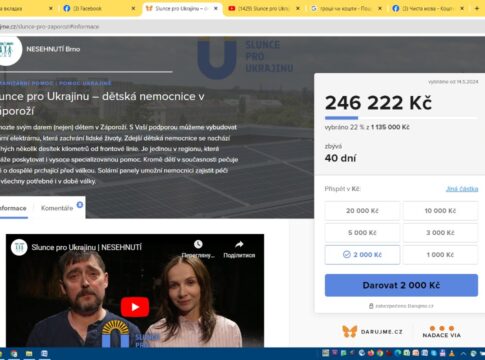Viewport: 485px width, 360px height.
Task: Switch to the YouTube Slunce pro Ukrajinu tab
Action: pos(263,8)
